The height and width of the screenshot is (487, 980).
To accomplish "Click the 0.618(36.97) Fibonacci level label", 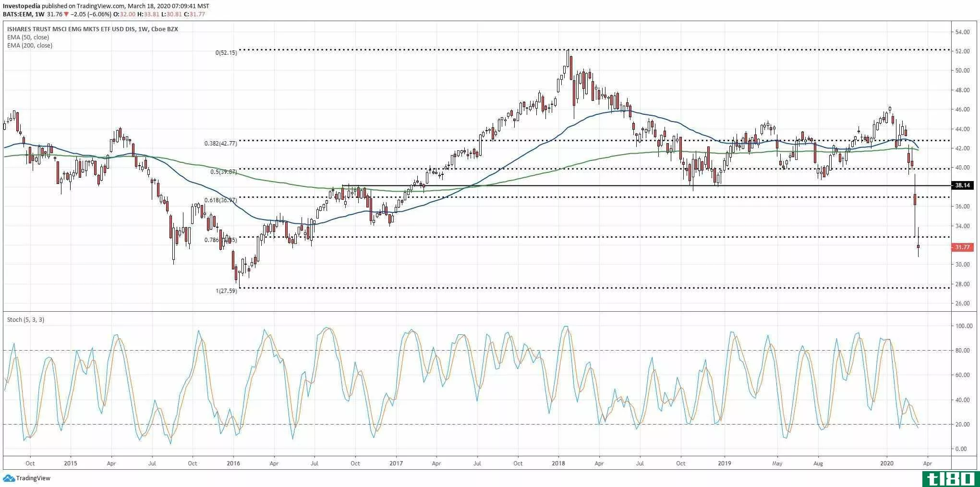I will point(220,200).
